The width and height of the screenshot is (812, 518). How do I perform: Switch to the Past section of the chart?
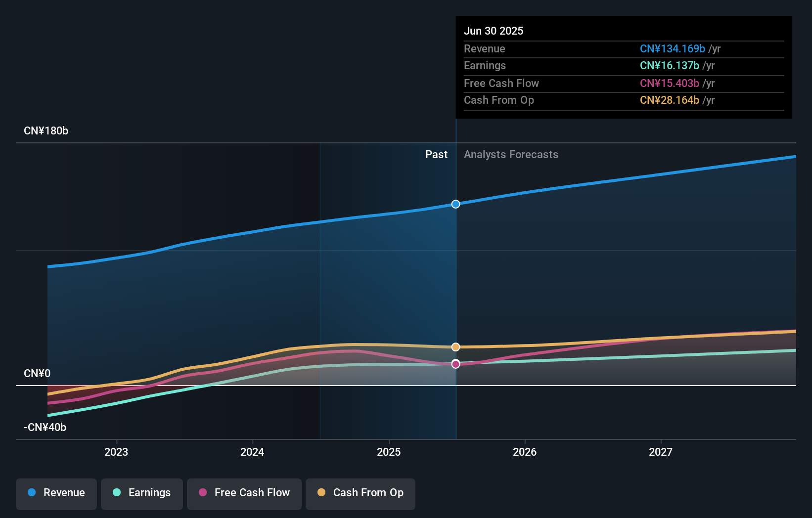[436, 154]
